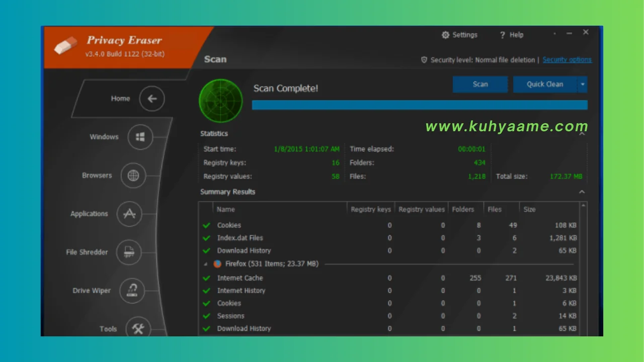This screenshot has height=362, width=644.
Task: Uncheck the first Download History checkmark
Action: point(206,250)
